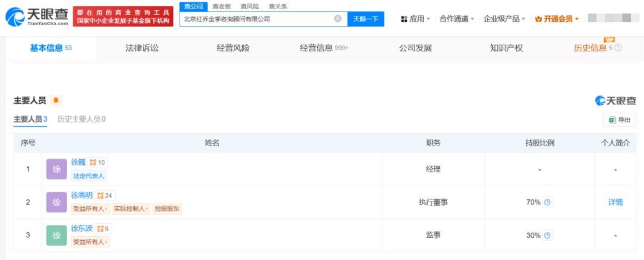Open the 开通会员 membership dropdown
644x260 pixels.
coord(557,19)
